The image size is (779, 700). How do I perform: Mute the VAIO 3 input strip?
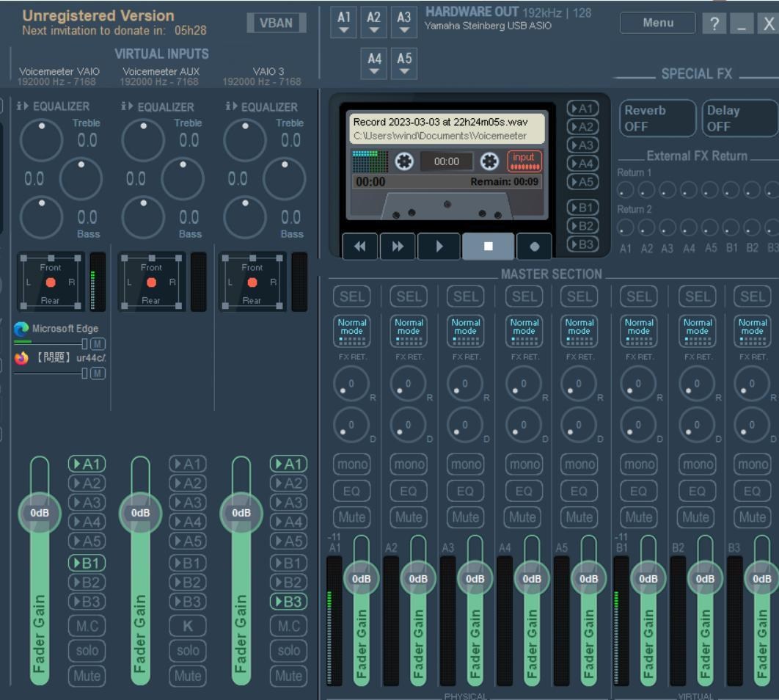[289, 676]
